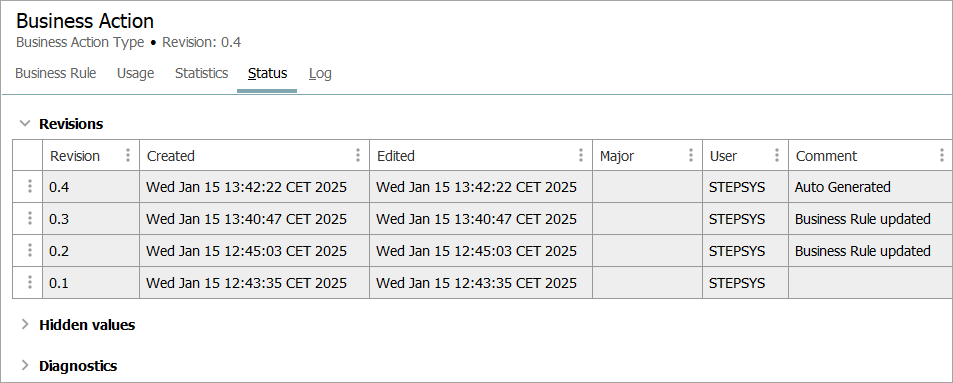Open row menu for revision 0.2
The width and height of the screenshot is (953, 383).
[29, 250]
